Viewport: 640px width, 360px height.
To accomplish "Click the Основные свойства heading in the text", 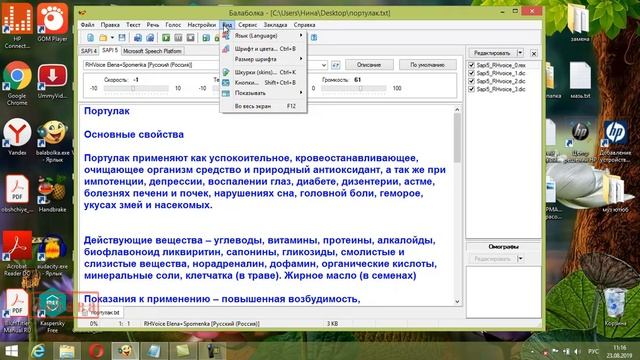I will [134, 134].
